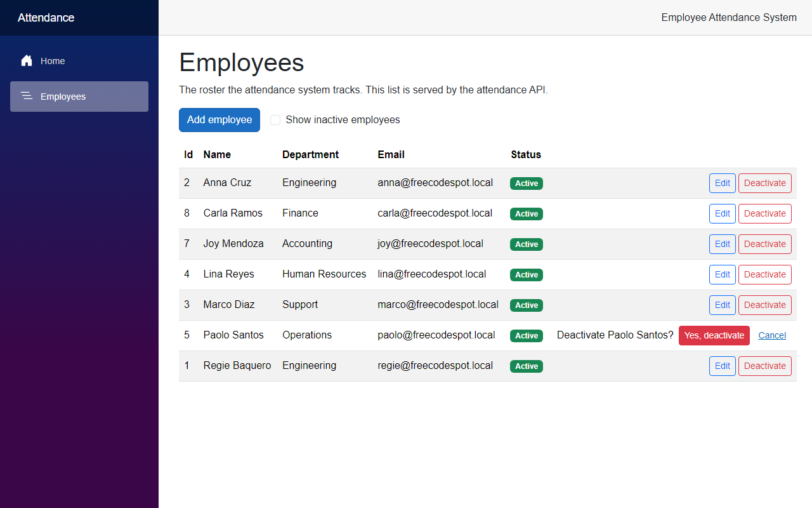Click the Active badge in Paolo Santos's row
This screenshot has height=508, width=812.
(x=527, y=336)
